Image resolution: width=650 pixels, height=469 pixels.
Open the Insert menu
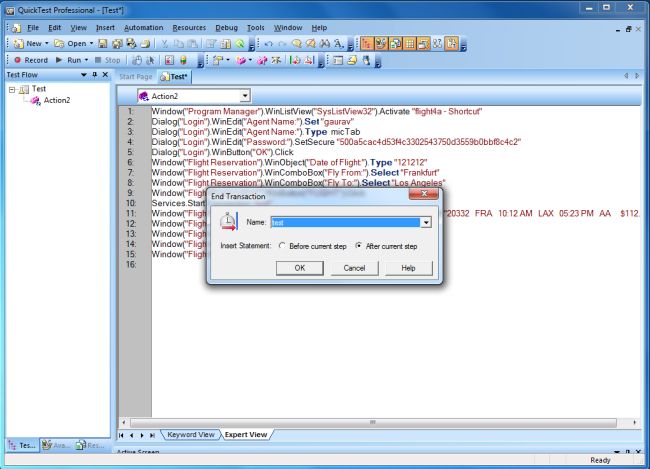pyautogui.click(x=105, y=28)
